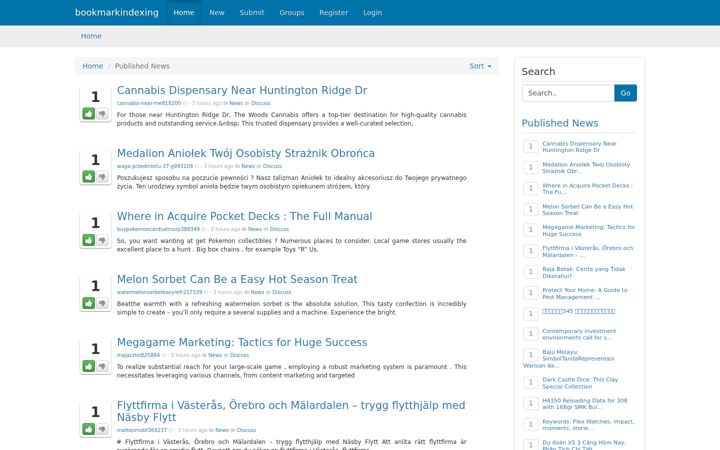720x450 pixels.
Task: Click Home in the gray breadcrumb bar
Action: click(x=91, y=36)
